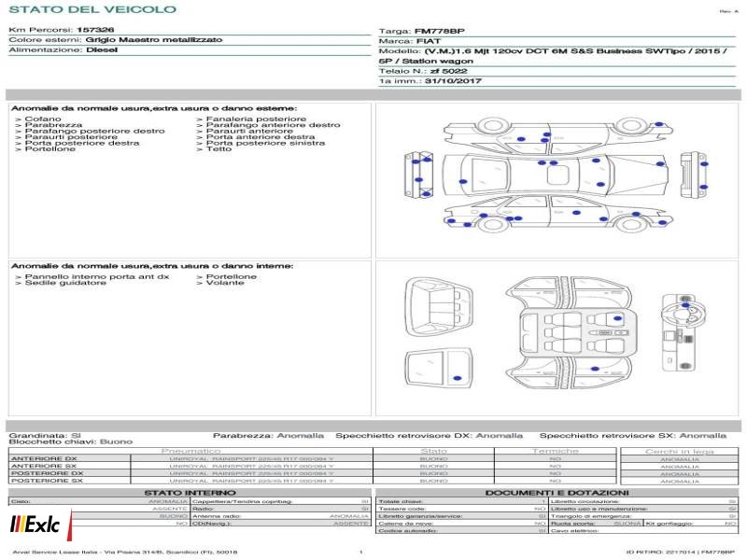The width and height of the screenshot is (747, 560).
Task: Select the Alimentazione value 'Diesel'
Action: click(102, 50)
